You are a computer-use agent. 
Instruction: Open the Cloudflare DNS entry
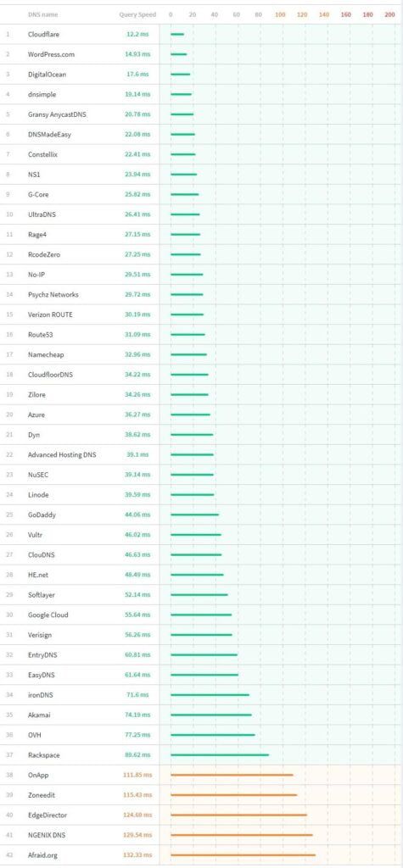coord(43,34)
